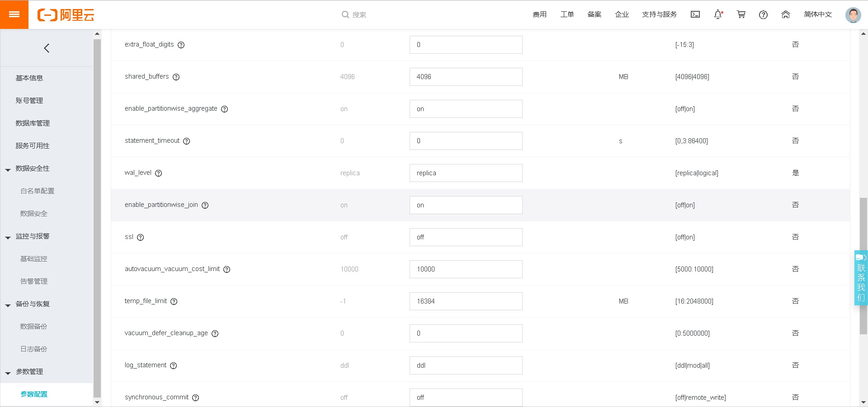This screenshot has height=407, width=868.
Task: Click the log_statement value field
Action: tap(466, 365)
